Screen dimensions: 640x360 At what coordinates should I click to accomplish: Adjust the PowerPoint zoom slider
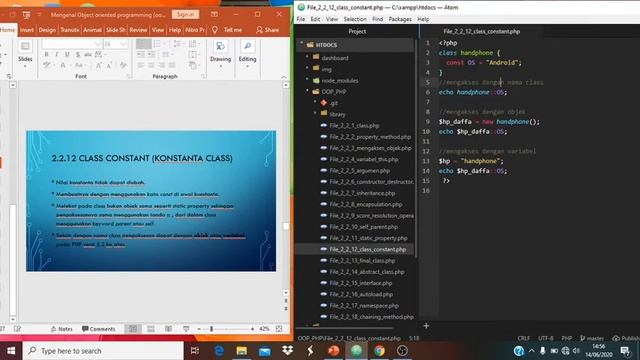pyautogui.click(x=211, y=329)
